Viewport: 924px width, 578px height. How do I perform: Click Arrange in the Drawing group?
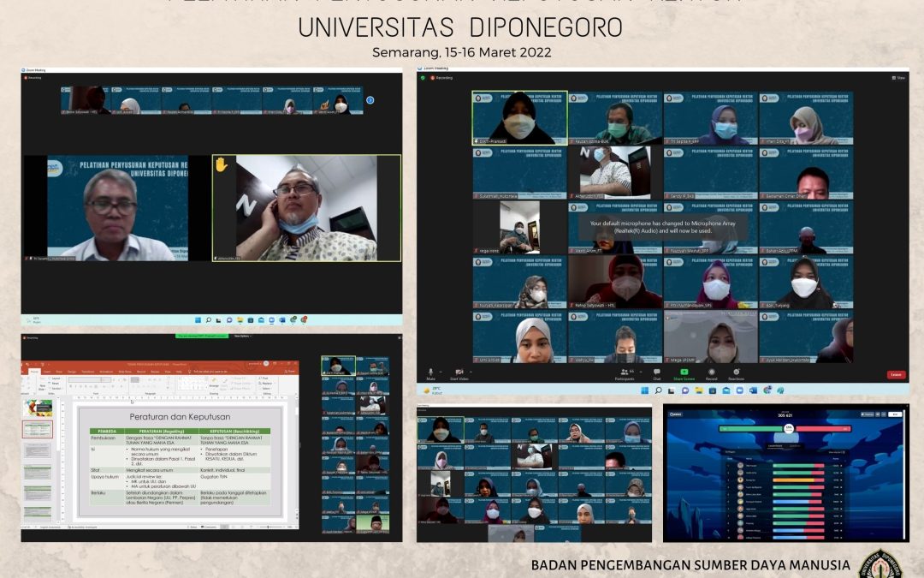pos(214,382)
